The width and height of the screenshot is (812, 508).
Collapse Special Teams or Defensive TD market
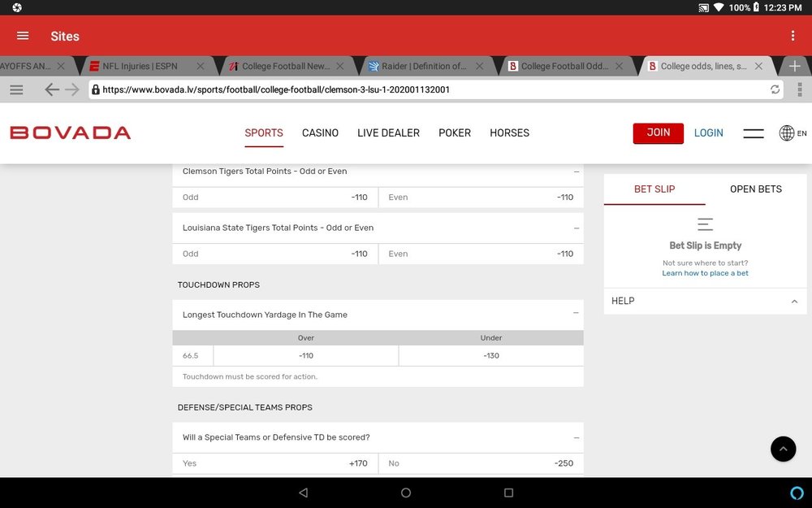[577, 438]
